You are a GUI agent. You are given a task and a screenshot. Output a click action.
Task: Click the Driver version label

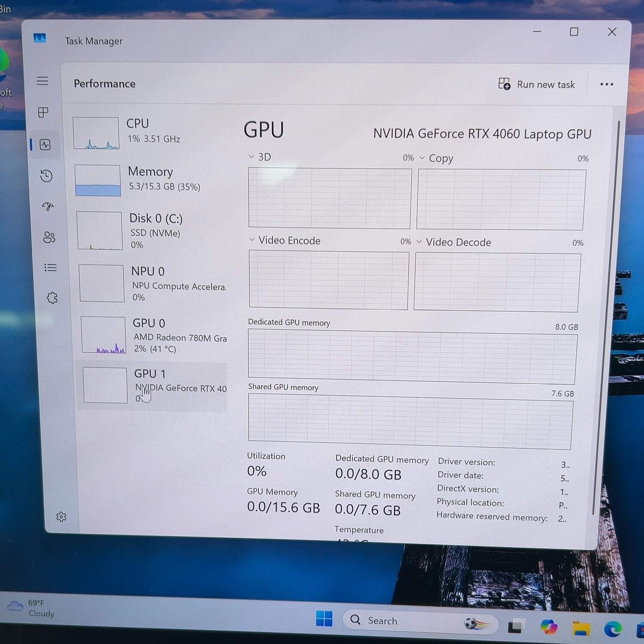tap(466, 462)
